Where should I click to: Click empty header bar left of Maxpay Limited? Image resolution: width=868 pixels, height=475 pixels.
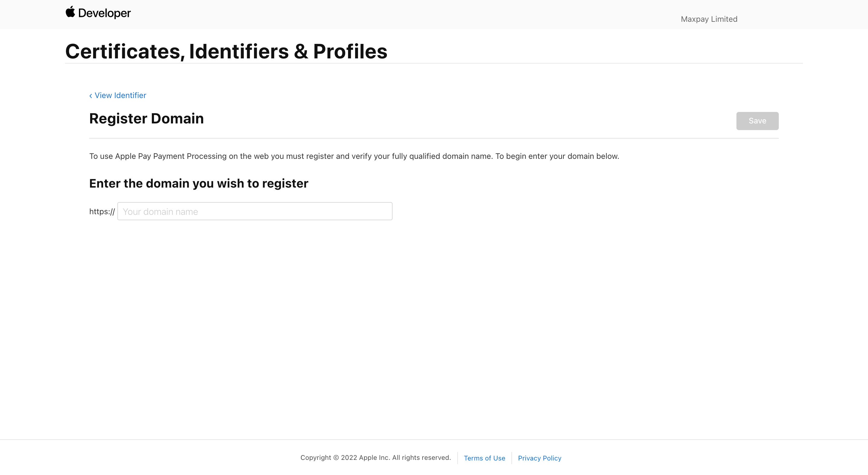point(404,14)
